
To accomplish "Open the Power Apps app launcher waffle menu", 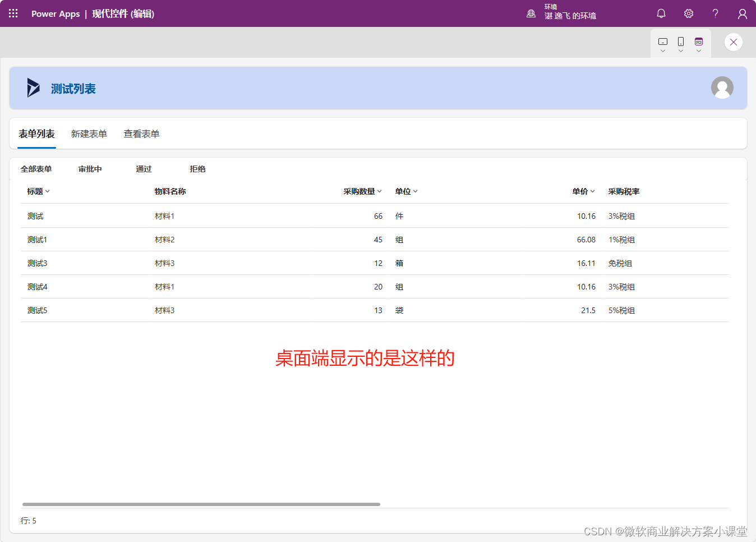I will point(13,13).
